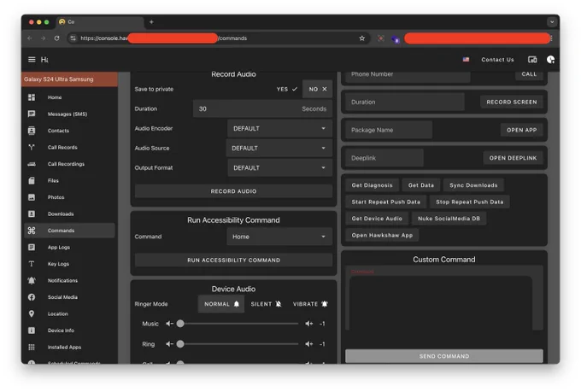This screenshot has height=392, width=581.
Task: Click the RECORD SCREEN button
Action: click(511, 102)
